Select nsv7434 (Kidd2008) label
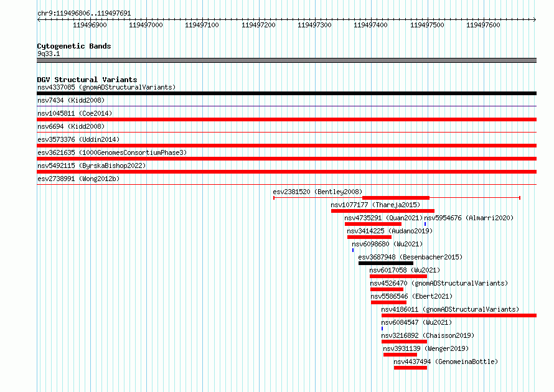554x392 pixels. [71, 100]
